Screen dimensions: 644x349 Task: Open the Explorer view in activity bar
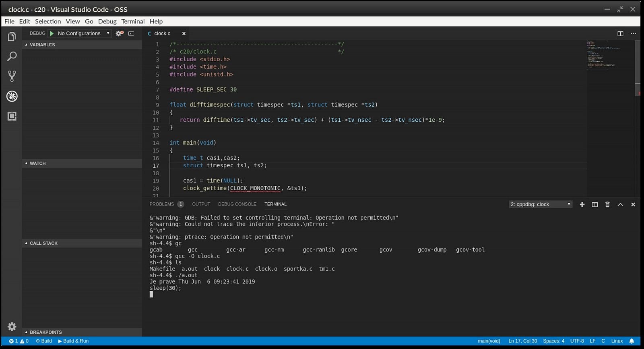point(12,37)
